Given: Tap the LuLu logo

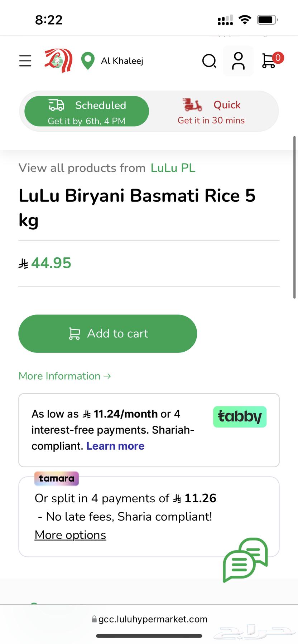Looking at the screenshot, I should click(59, 60).
